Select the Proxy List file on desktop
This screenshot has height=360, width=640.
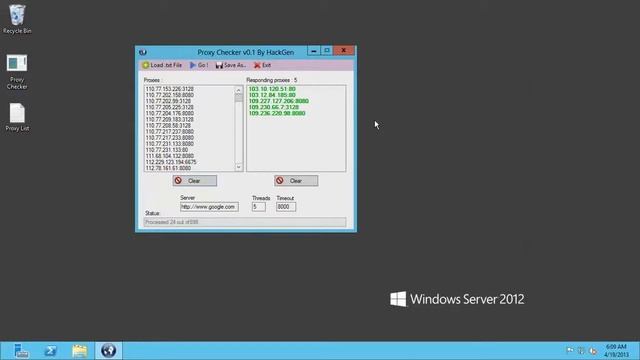coord(17,117)
